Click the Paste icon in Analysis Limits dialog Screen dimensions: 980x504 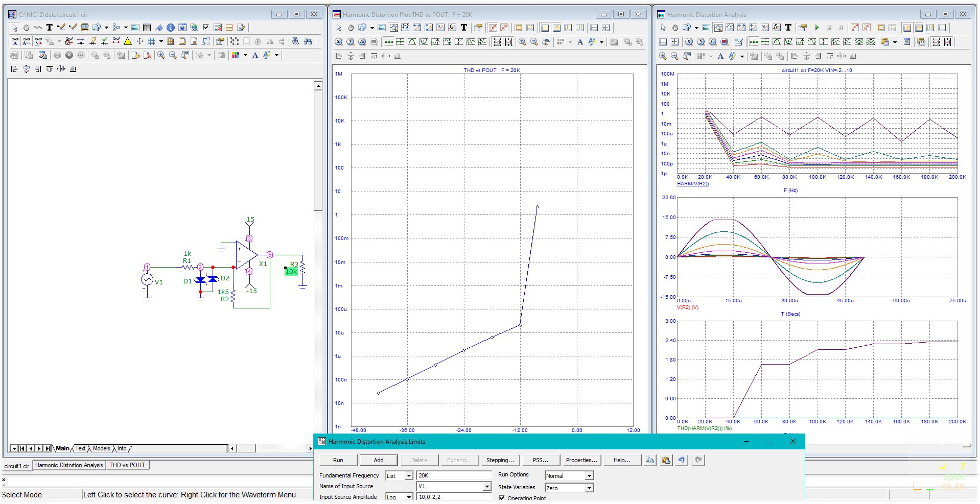pos(666,460)
